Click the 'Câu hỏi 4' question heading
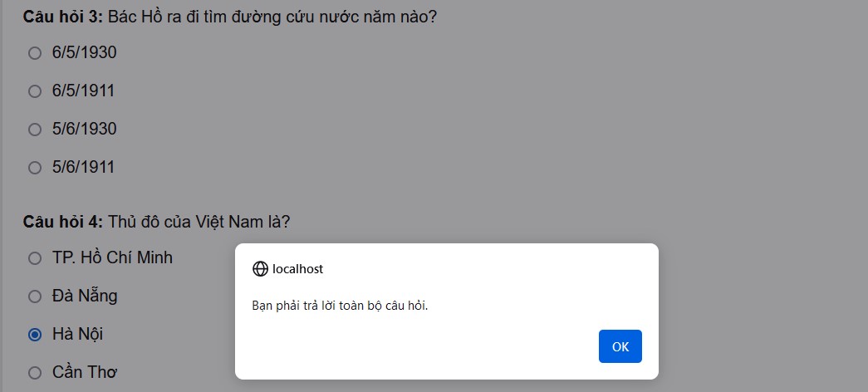This screenshot has width=868, height=392. pyautogui.click(x=156, y=222)
